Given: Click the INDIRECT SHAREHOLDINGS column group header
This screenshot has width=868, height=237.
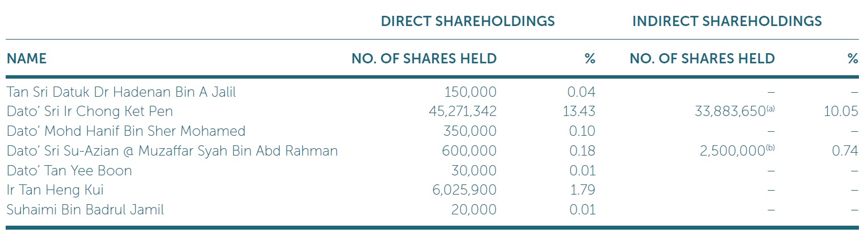Looking at the screenshot, I should [x=727, y=21].
